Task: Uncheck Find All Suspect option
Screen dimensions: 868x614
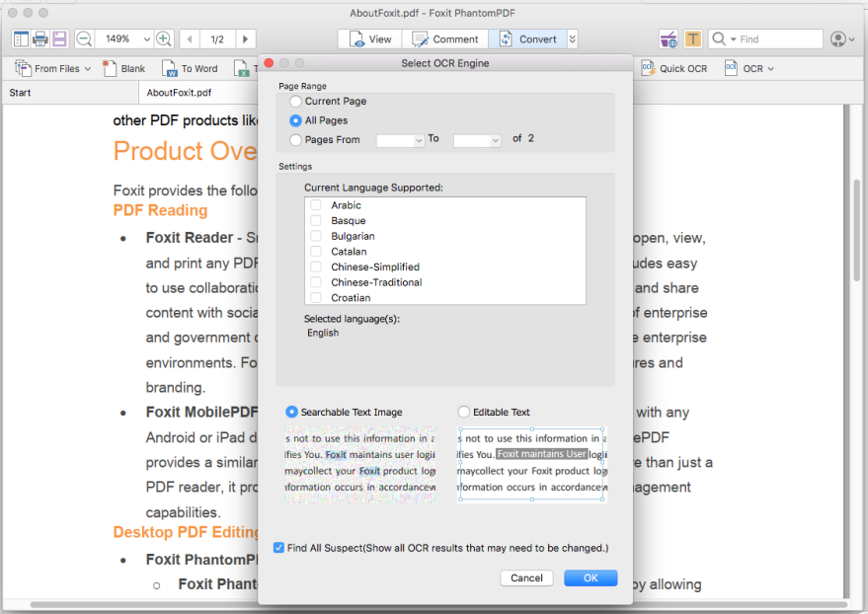Action: click(x=279, y=548)
